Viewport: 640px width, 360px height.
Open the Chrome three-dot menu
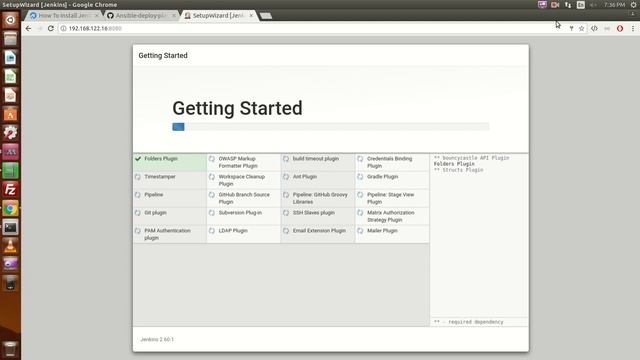click(633, 29)
